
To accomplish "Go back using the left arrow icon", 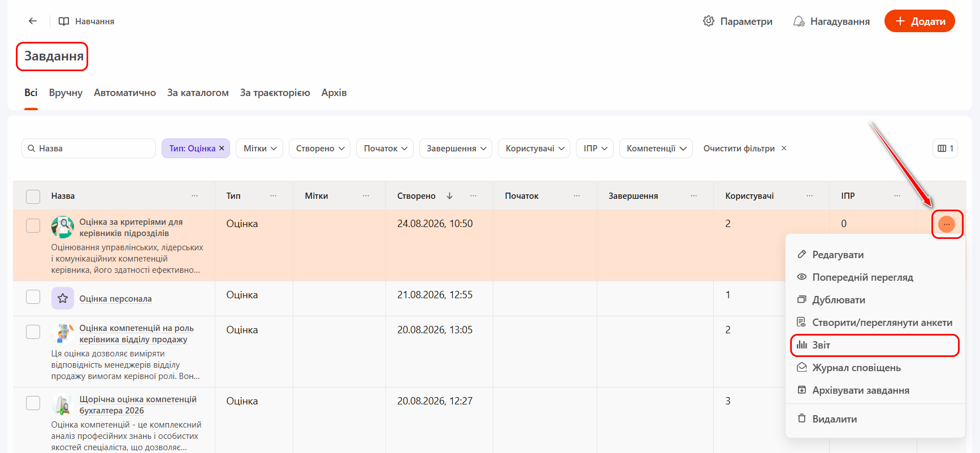I will (33, 21).
